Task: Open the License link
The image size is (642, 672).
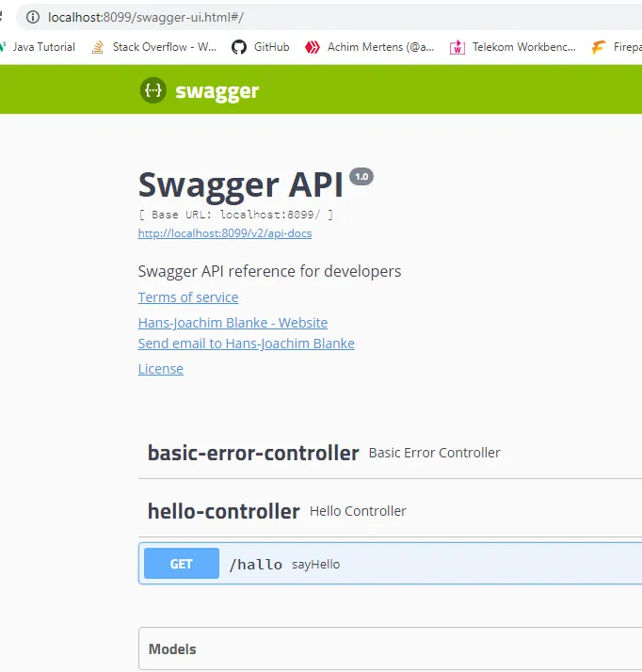Action: click(x=161, y=369)
